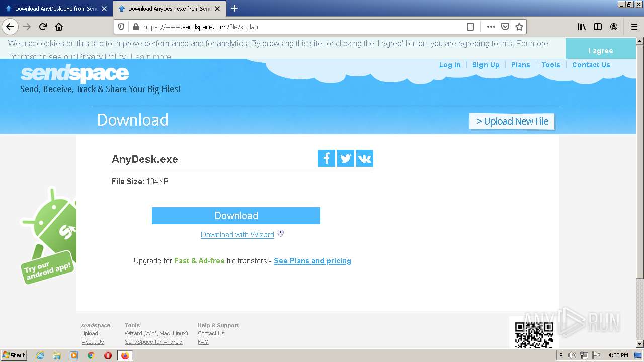
Task: Save page to Pocket
Action: pos(505,27)
